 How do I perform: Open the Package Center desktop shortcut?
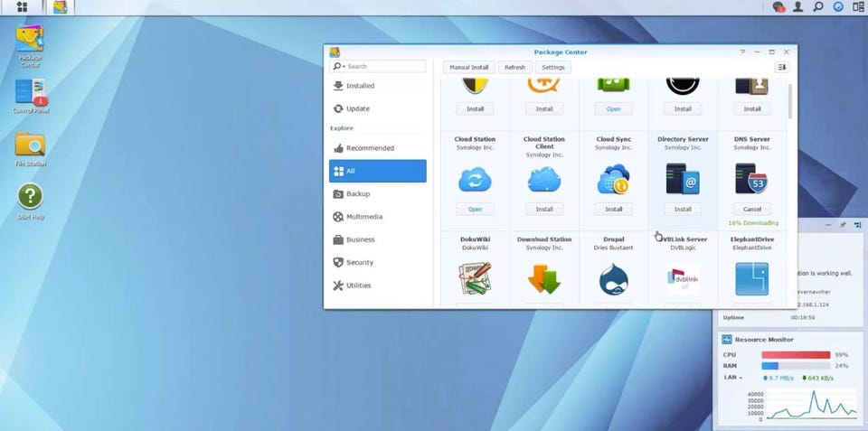click(30, 46)
